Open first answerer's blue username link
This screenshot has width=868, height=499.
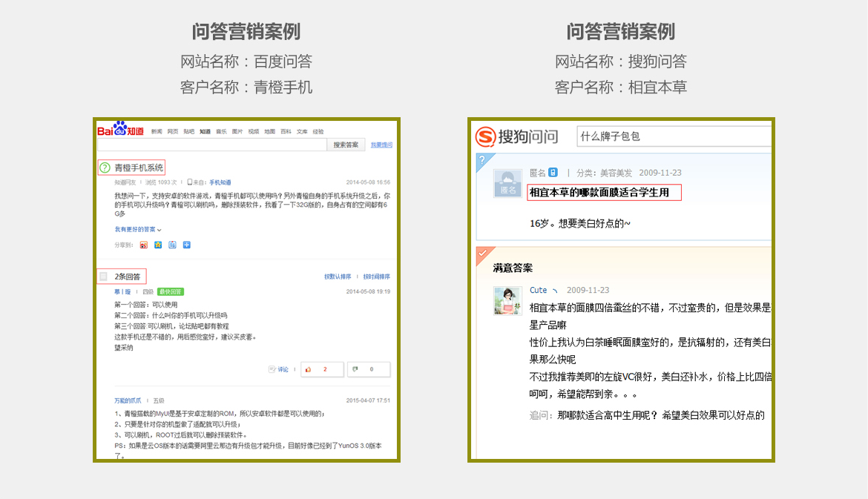(x=123, y=291)
